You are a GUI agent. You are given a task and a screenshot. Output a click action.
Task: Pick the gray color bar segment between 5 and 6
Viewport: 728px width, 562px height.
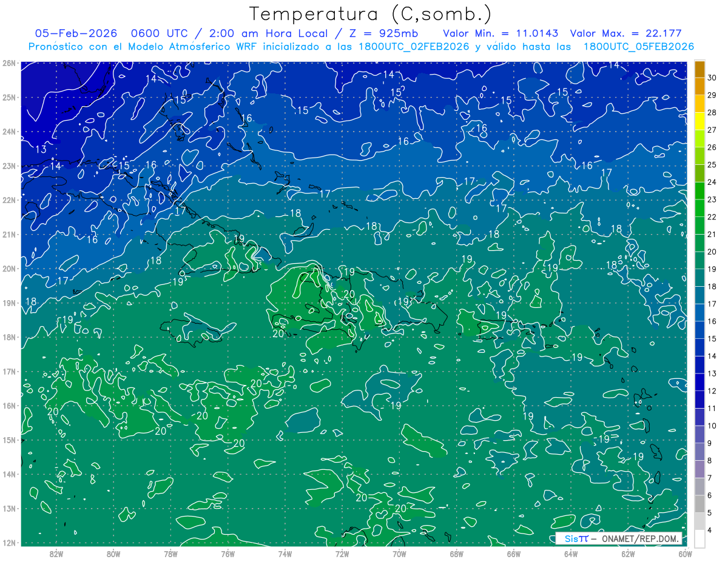700,504
